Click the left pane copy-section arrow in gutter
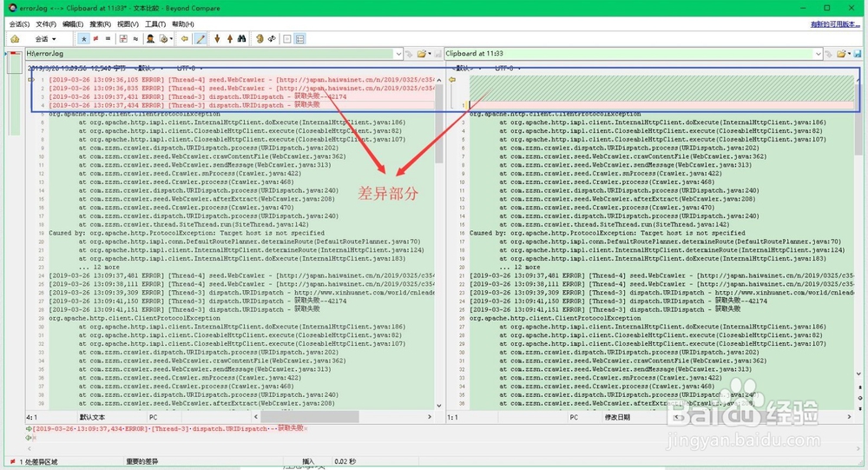The width and height of the screenshot is (868, 470). (31, 80)
